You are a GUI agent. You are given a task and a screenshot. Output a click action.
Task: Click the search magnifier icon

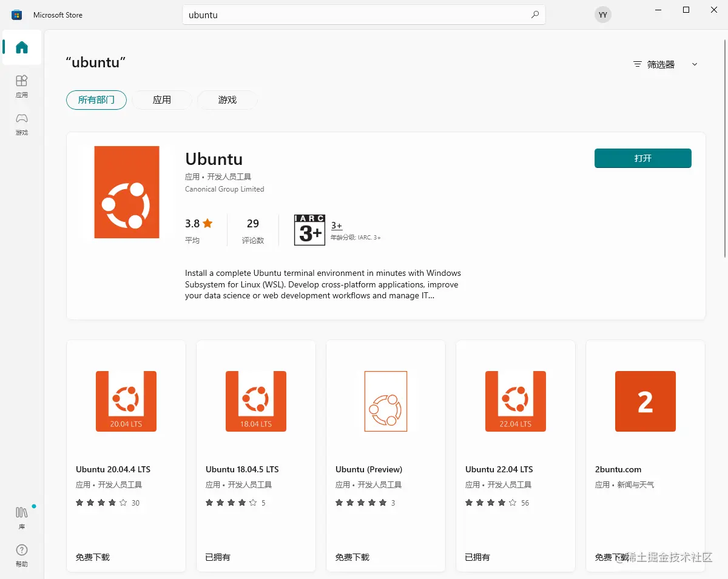point(534,15)
